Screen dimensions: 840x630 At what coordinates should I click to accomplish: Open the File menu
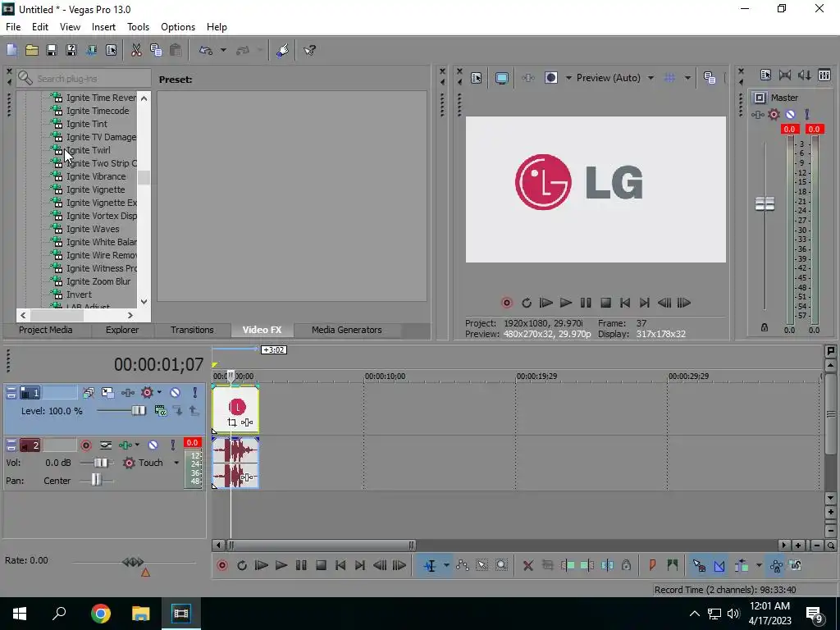tap(13, 27)
